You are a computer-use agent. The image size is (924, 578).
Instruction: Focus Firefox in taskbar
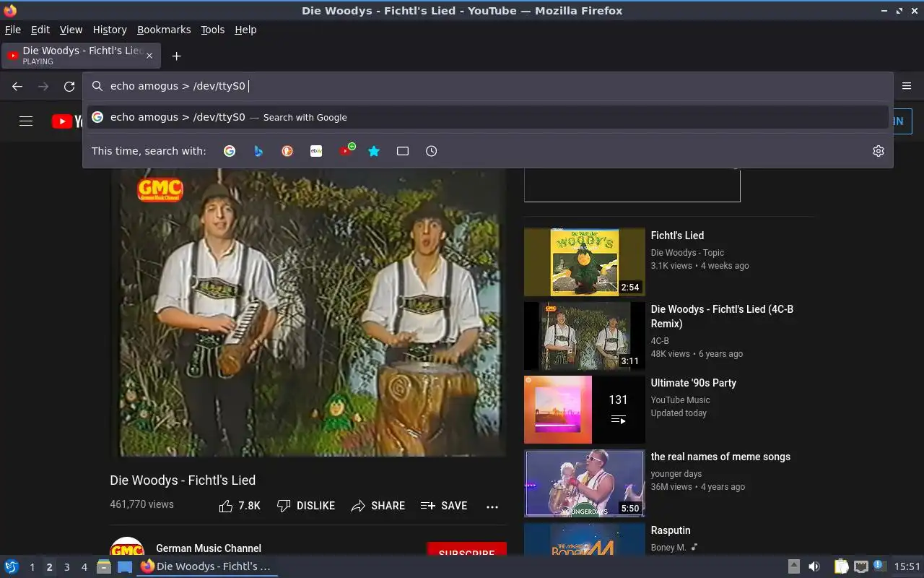206,566
